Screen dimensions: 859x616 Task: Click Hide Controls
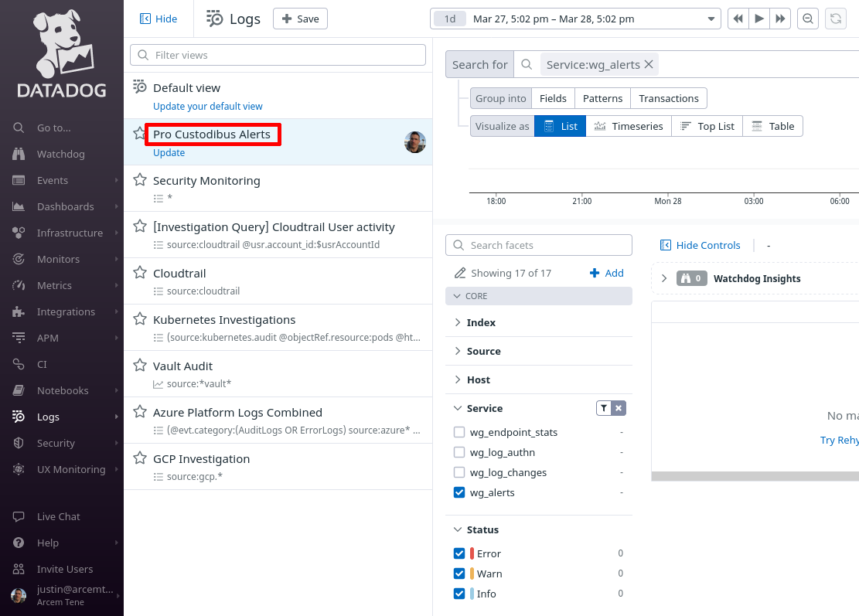[700, 245]
